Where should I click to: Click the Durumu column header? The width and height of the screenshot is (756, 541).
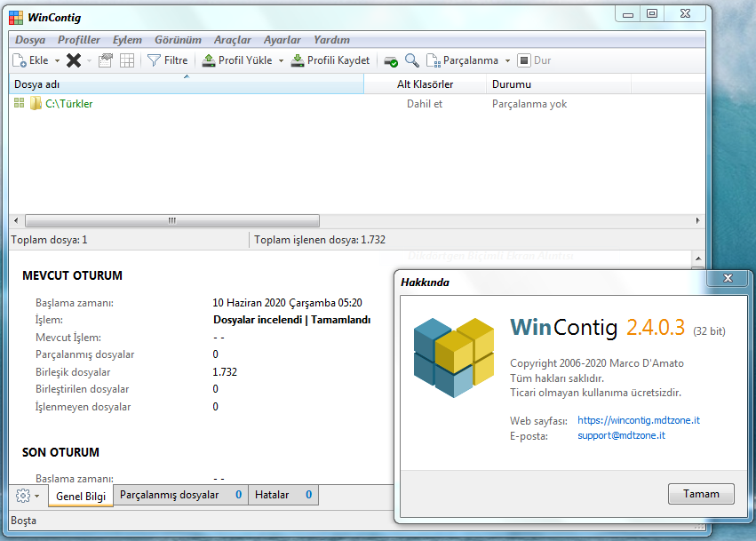click(558, 84)
